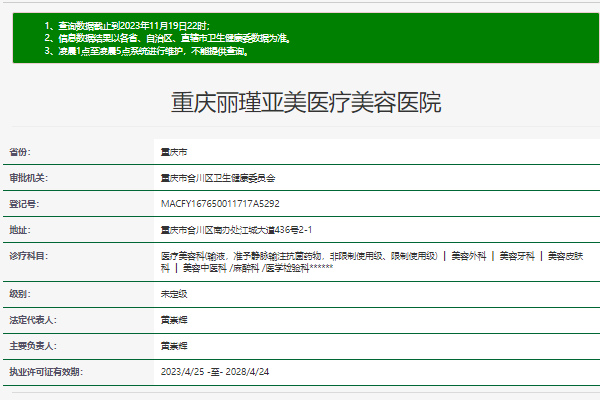600x400 pixels.
Task: Click the 地址 label
Action: click(x=20, y=230)
